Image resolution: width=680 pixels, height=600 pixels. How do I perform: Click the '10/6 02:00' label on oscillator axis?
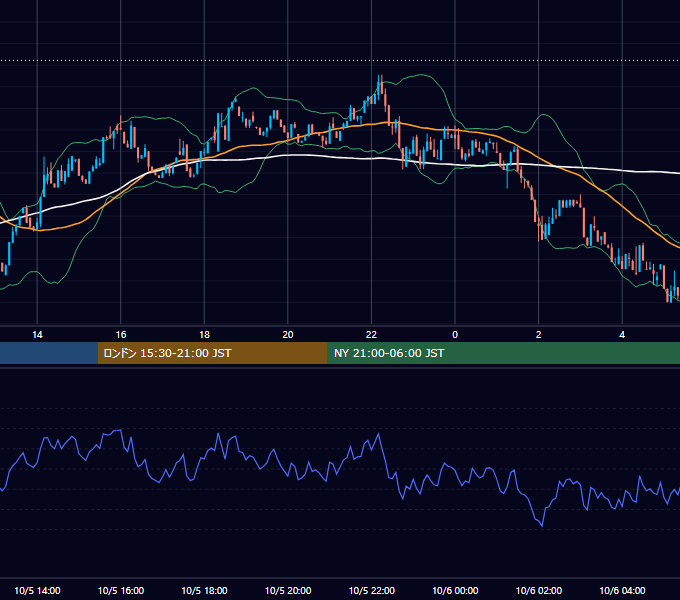[x=539, y=590]
